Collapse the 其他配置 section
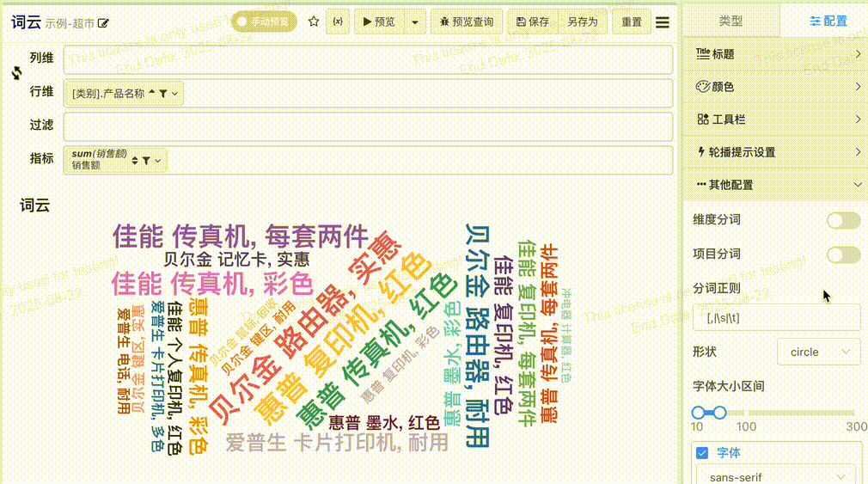 coord(775,185)
